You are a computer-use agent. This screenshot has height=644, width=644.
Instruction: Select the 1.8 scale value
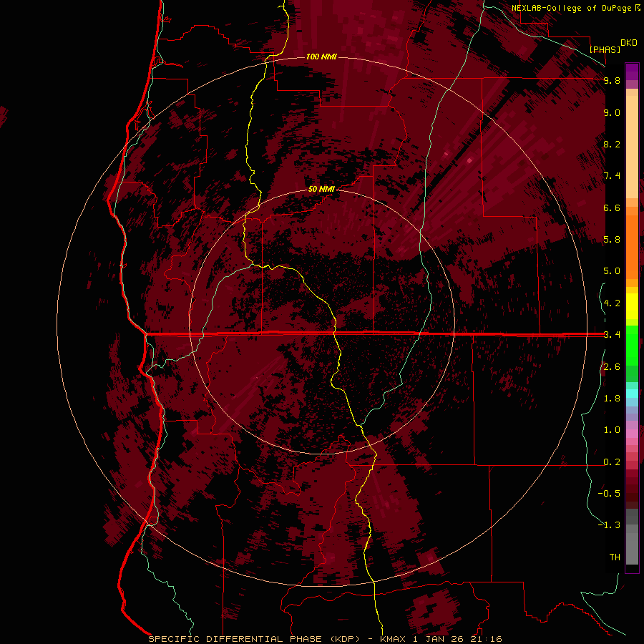pyautogui.click(x=612, y=399)
